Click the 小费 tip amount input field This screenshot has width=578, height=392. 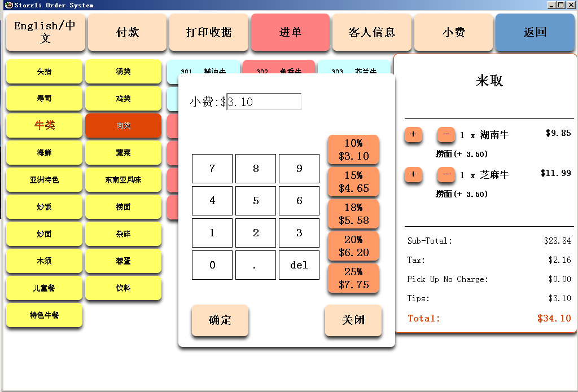[x=264, y=102]
